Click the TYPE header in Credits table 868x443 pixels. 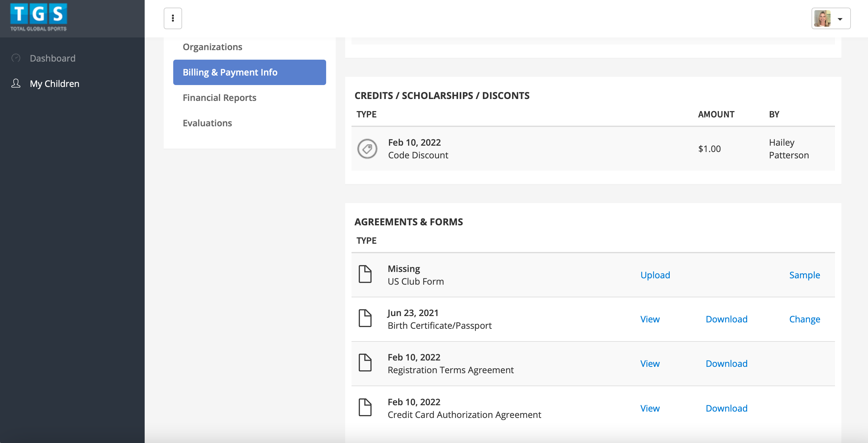click(x=366, y=114)
